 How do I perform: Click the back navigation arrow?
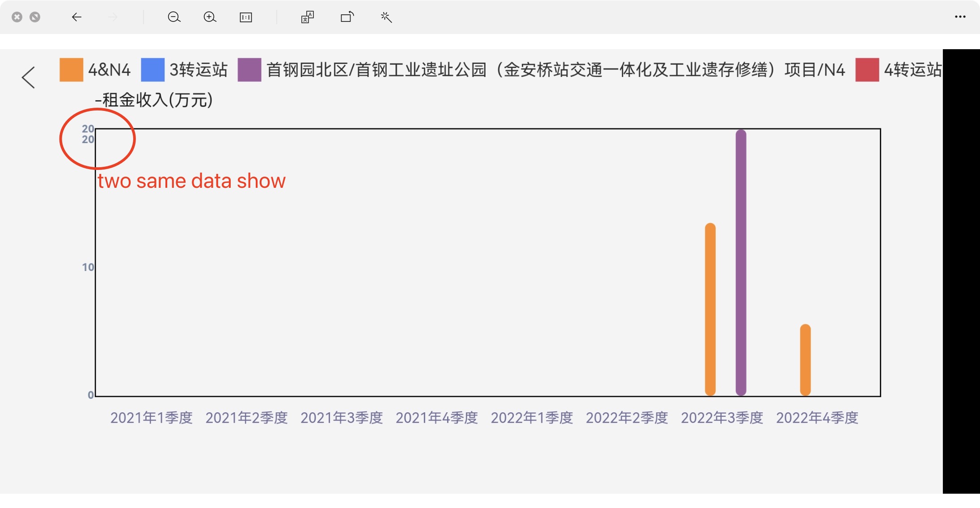76,17
